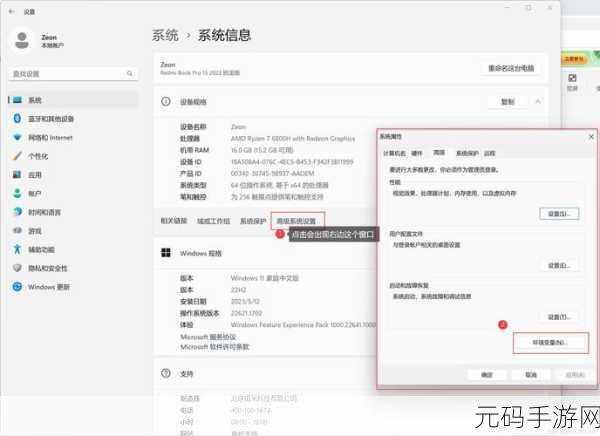Open the 高级系统设置 link
600x436 pixels.
tap(296, 221)
